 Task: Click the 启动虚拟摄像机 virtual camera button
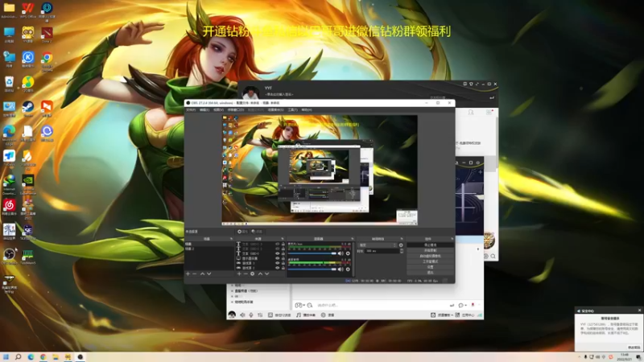coord(430,256)
